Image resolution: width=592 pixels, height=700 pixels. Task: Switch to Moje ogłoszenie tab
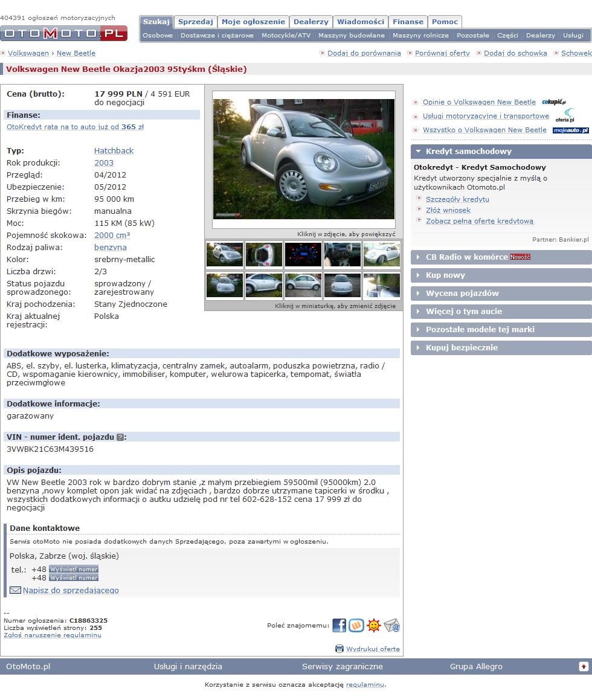click(x=253, y=22)
